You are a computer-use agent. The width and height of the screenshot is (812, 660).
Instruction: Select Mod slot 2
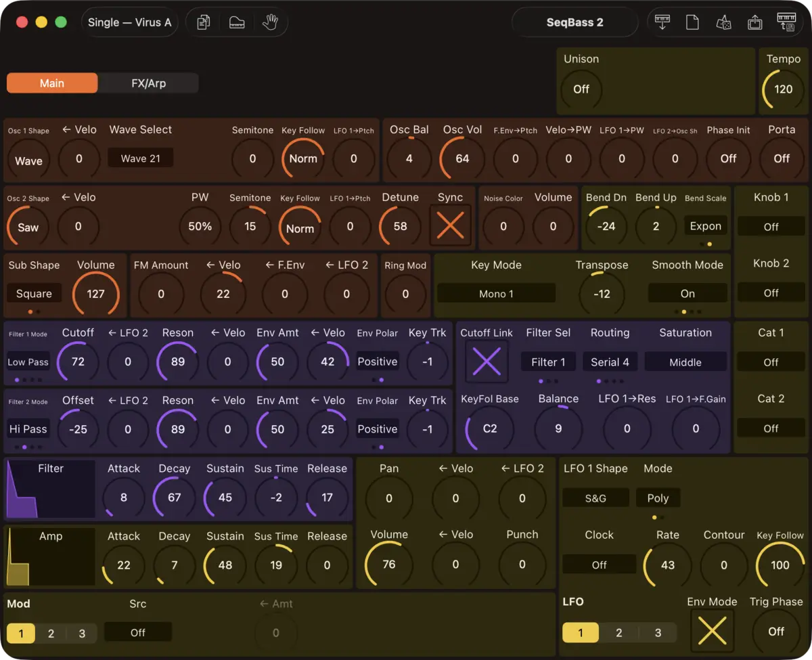coord(51,634)
